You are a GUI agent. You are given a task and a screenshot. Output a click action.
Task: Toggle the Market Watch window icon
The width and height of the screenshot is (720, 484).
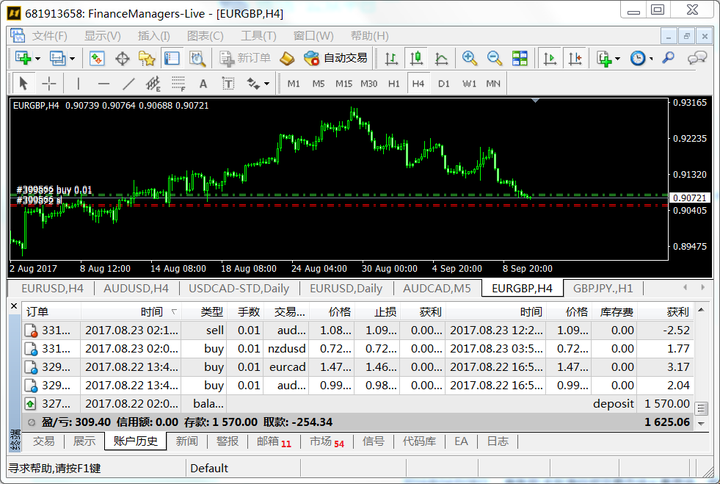coord(97,58)
